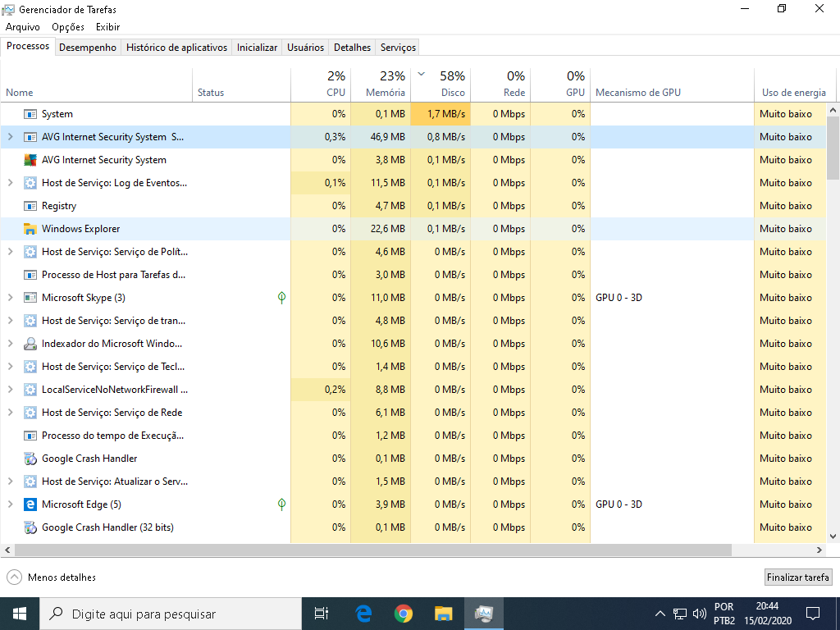The height and width of the screenshot is (630, 840).
Task: Launch Microsoft Edge from the taskbar
Action: point(363,614)
